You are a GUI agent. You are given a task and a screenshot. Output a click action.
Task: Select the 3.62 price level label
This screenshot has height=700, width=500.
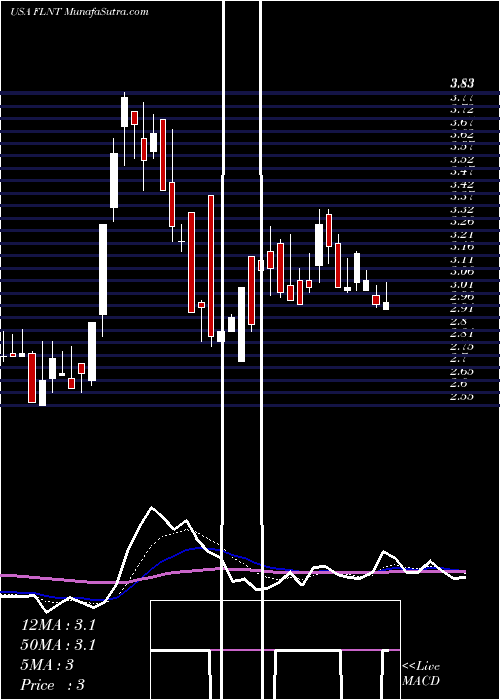(x=462, y=134)
